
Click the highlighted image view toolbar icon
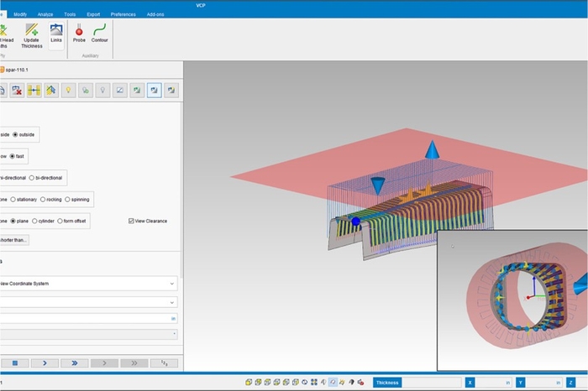coord(154,90)
